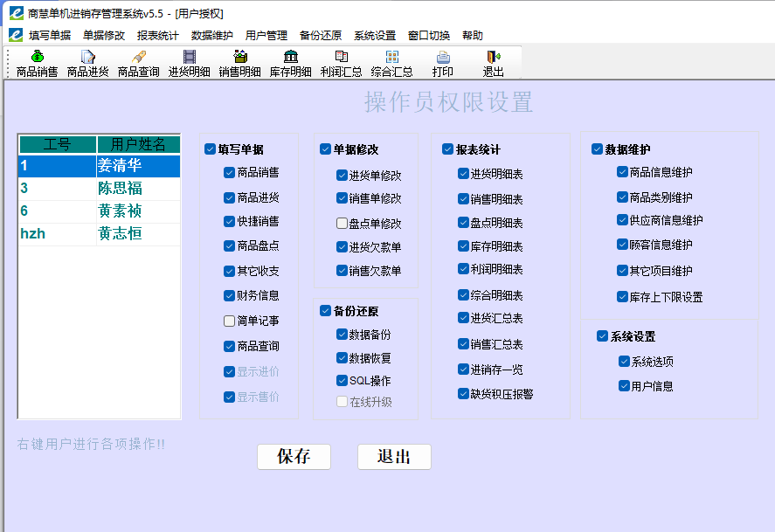Uncheck the 顾客信息维护 checkbox
Viewport: 775px width, 532px height.
622,245
